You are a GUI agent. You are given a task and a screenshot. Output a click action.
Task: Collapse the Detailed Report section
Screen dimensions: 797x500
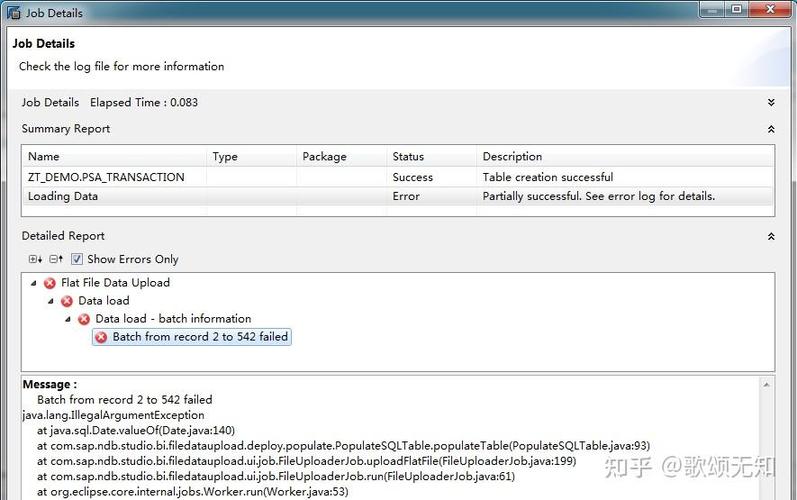(771, 237)
